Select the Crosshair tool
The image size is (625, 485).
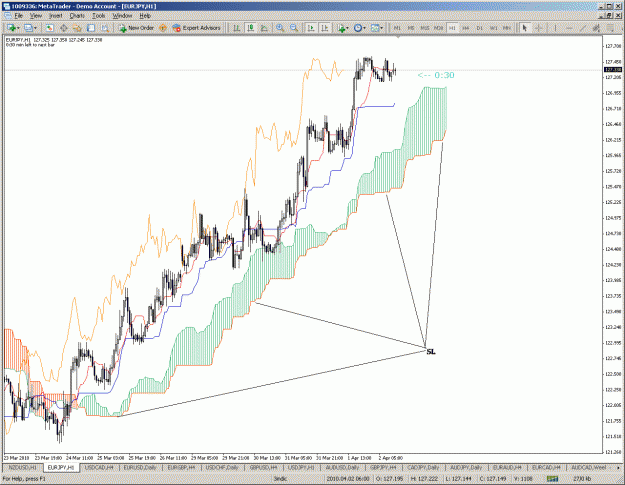point(539,28)
